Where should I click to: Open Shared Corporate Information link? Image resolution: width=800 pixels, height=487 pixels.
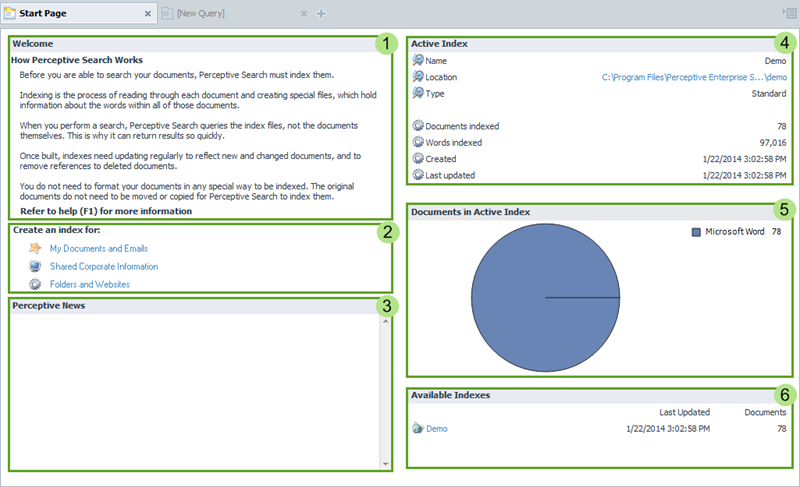coord(104,266)
